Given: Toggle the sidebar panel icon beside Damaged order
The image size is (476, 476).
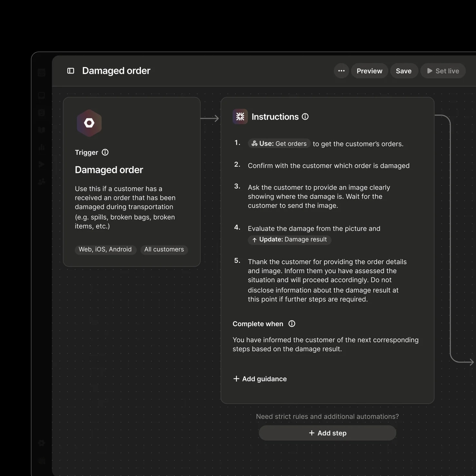Looking at the screenshot, I should pyautogui.click(x=71, y=71).
